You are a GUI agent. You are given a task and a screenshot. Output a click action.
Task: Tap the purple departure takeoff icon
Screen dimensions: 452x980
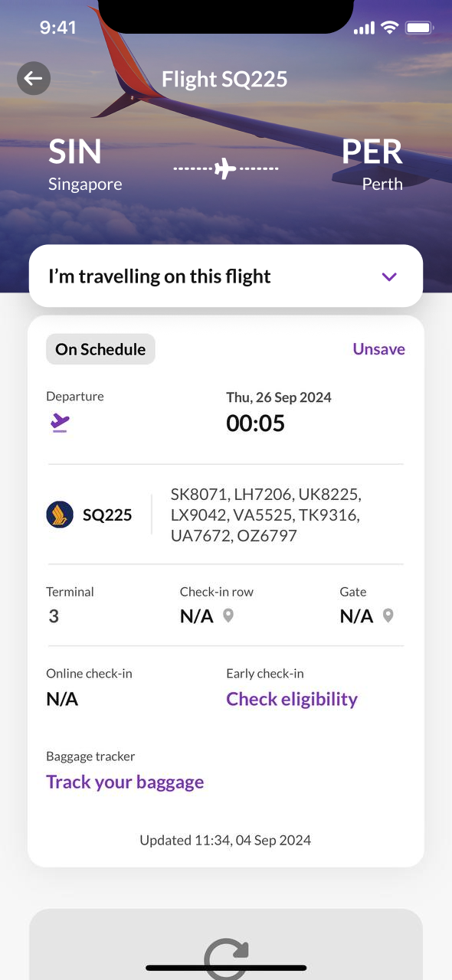click(x=59, y=423)
